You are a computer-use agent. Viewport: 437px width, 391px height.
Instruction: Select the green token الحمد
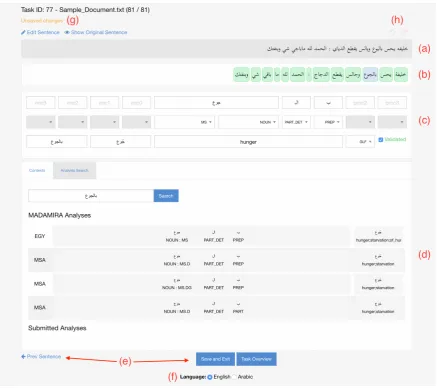point(297,75)
